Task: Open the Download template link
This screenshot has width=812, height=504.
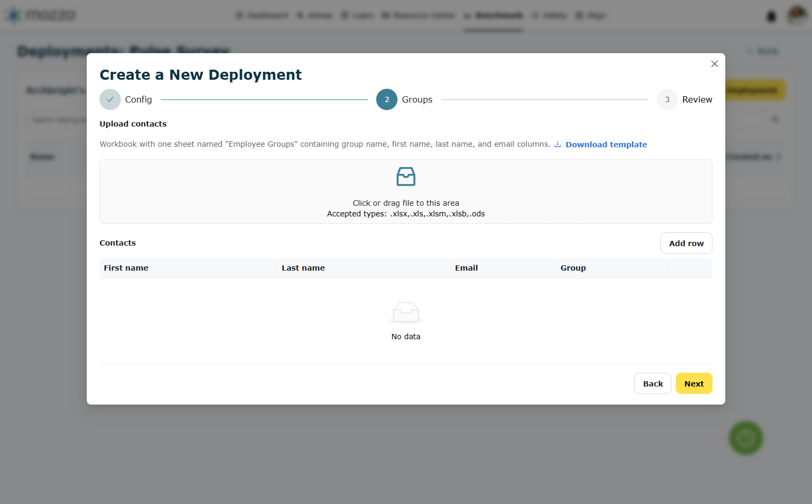Action: pyautogui.click(x=606, y=145)
